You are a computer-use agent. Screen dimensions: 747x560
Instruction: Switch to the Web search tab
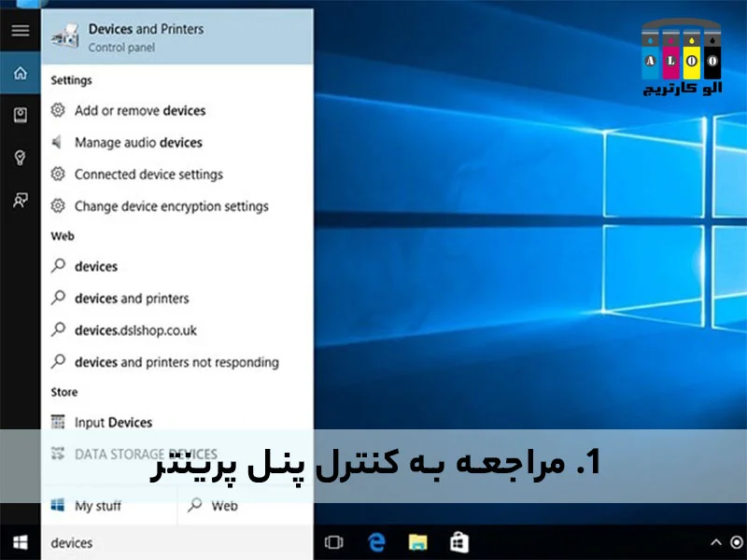[246, 506]
